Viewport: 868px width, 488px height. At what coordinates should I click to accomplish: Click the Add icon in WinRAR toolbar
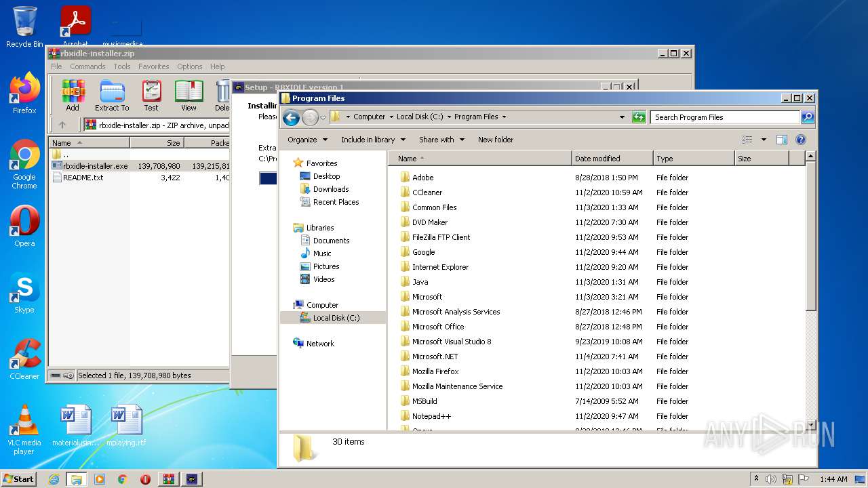(73, 95)
